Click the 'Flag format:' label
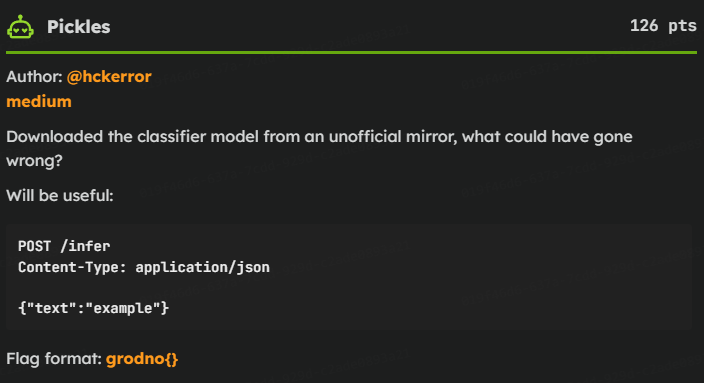Image resolution: width=704 pixels, height=383 pixels. 54,359
